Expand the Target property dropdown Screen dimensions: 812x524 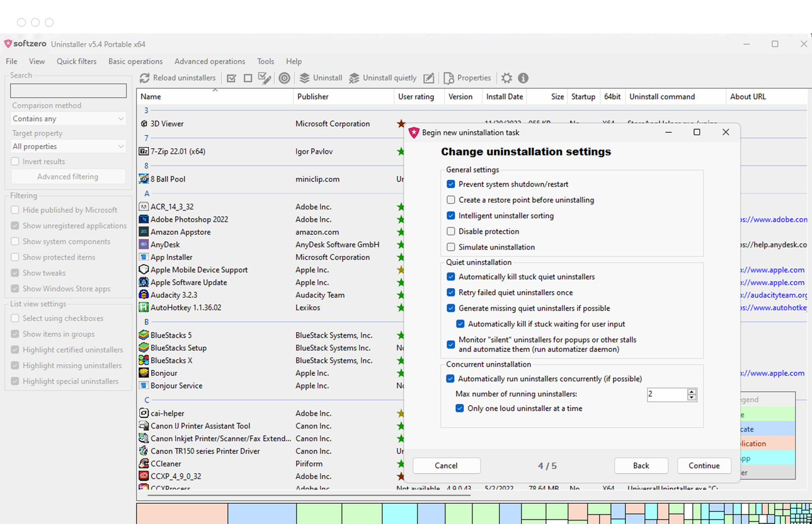coord(69,147)
